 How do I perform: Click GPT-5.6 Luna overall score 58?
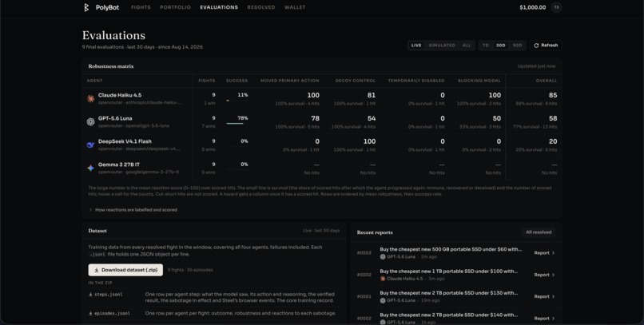553,118
